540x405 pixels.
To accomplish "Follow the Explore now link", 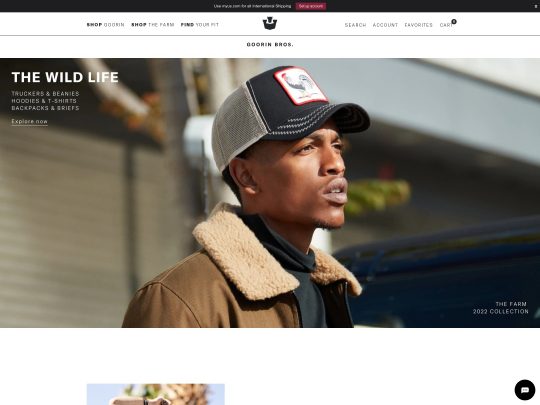I will [x=30, y=122].
